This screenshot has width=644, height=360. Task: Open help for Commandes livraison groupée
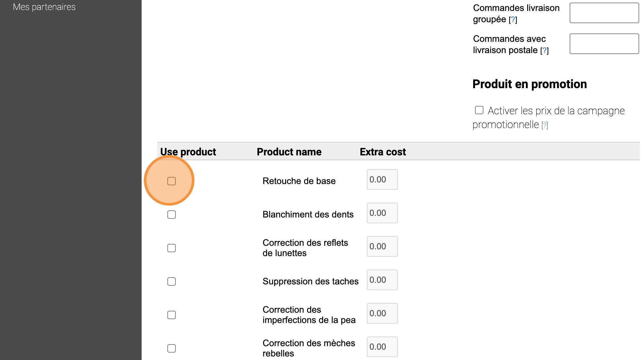[513, 20]
